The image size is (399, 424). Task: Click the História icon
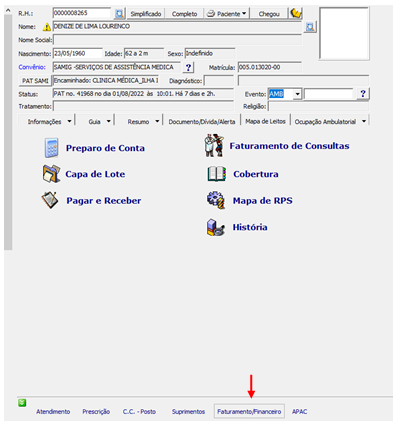coord(216,227)
